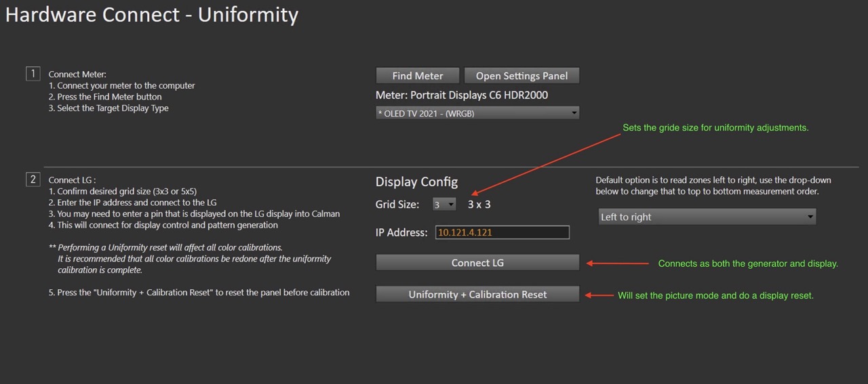Click the IP Address input field
868x384 pixels.
(502, 232)
